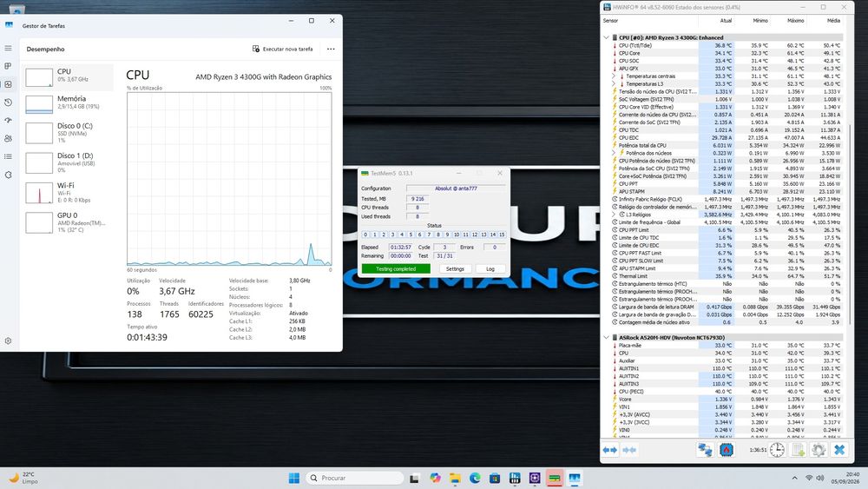Screen dimensions: 868x489
Task: Show hidden system tray icons chevron
Action: point(795,478)
